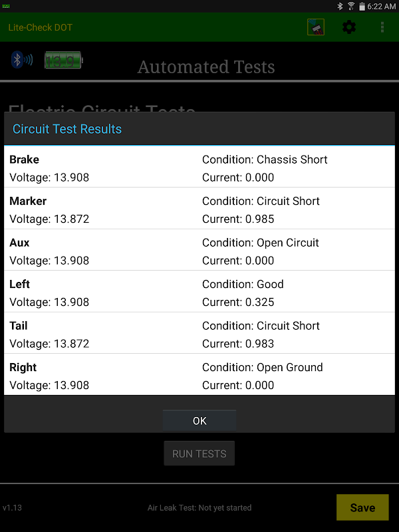The width and height of the screenshot is (399, 532).
Task: Tap the yellow Save button
Action: 362,507
